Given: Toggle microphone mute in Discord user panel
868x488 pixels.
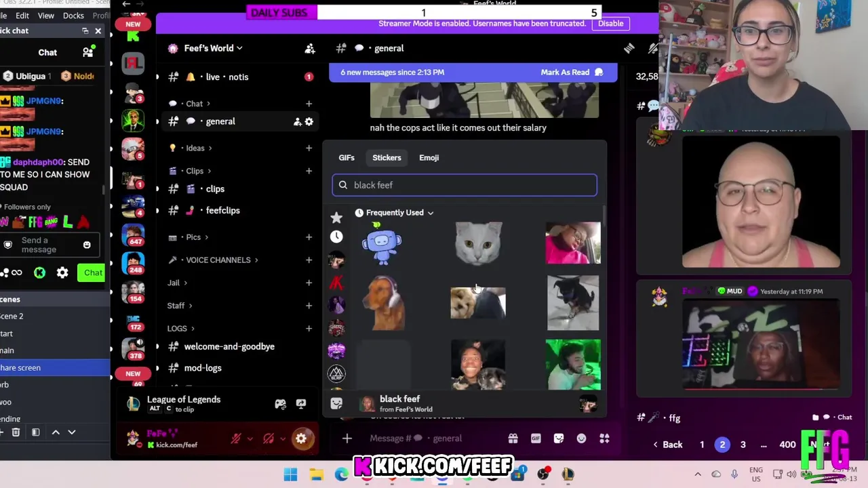Looking at the screenshot, I should (236, 439).
